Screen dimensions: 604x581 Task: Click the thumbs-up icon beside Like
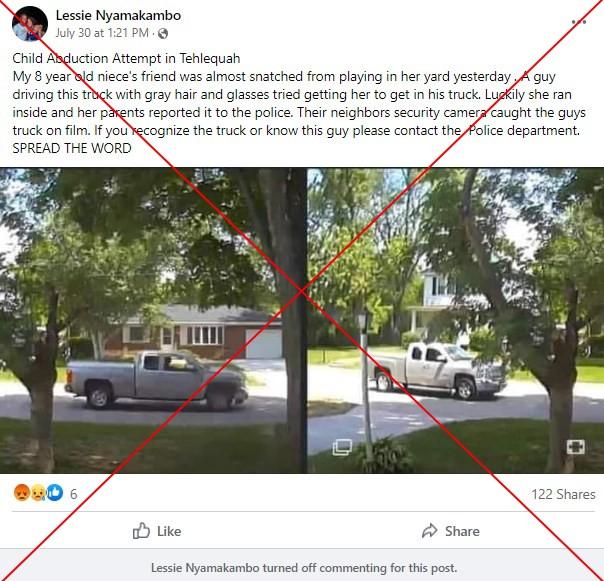coord(141,531)
